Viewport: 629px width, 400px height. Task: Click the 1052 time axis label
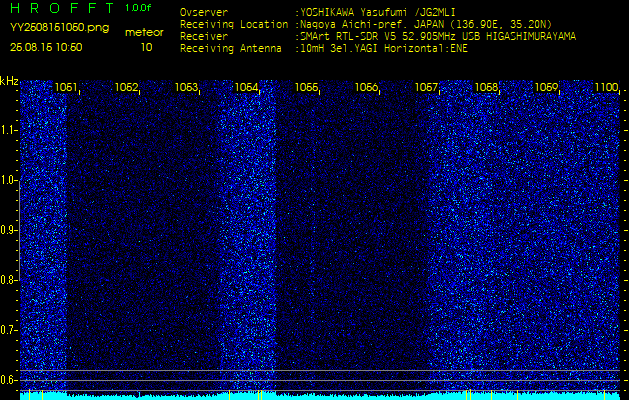[126, 87]
